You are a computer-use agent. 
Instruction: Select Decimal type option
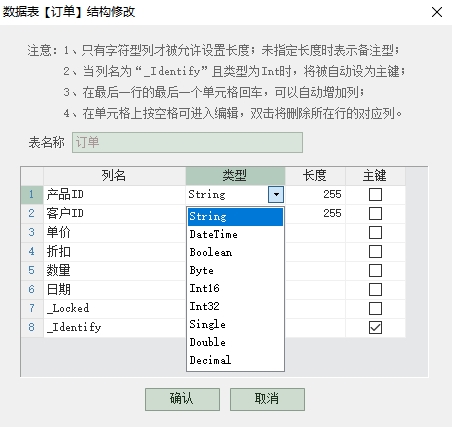click(x=235, y=360)
